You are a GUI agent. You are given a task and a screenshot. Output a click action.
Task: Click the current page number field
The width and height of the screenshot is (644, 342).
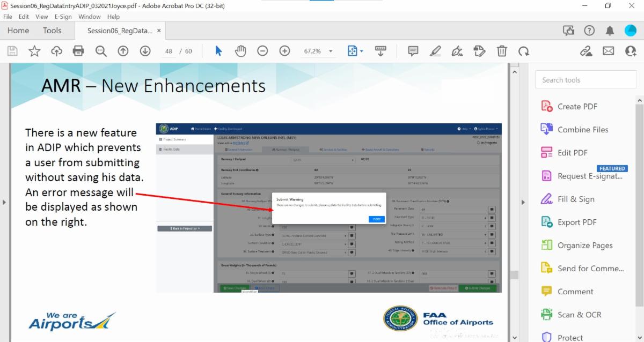tap(169, 51)
